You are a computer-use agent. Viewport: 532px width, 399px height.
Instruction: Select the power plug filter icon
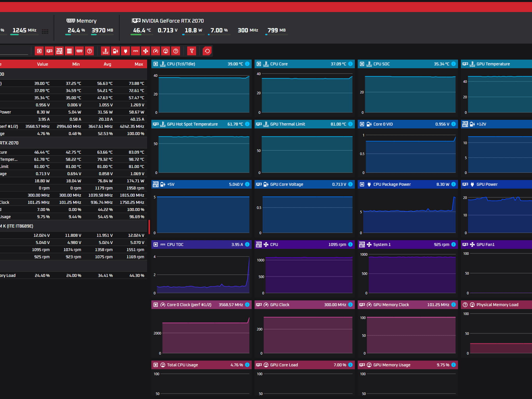125,51
